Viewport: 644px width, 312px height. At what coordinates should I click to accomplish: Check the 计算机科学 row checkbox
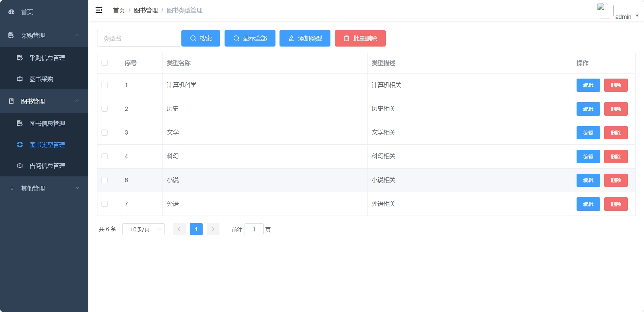(x=105, y=85)
